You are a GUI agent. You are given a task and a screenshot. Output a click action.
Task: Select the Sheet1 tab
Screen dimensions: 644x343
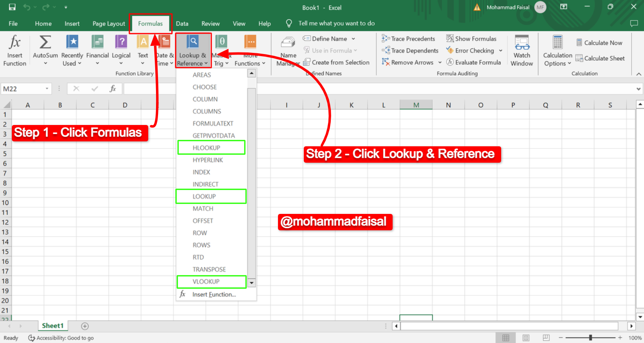pos(53,326)
